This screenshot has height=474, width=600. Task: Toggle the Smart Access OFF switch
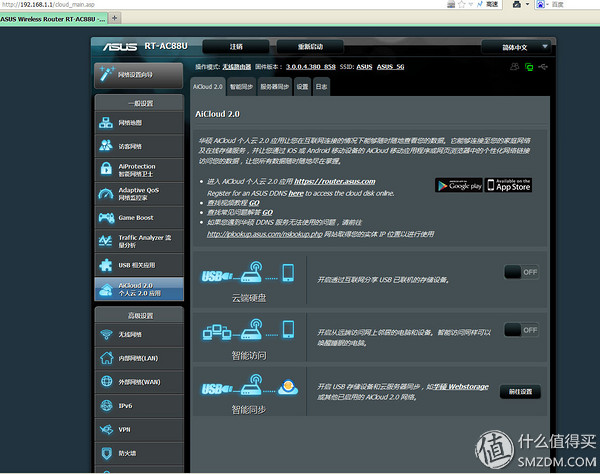point(522,330)
